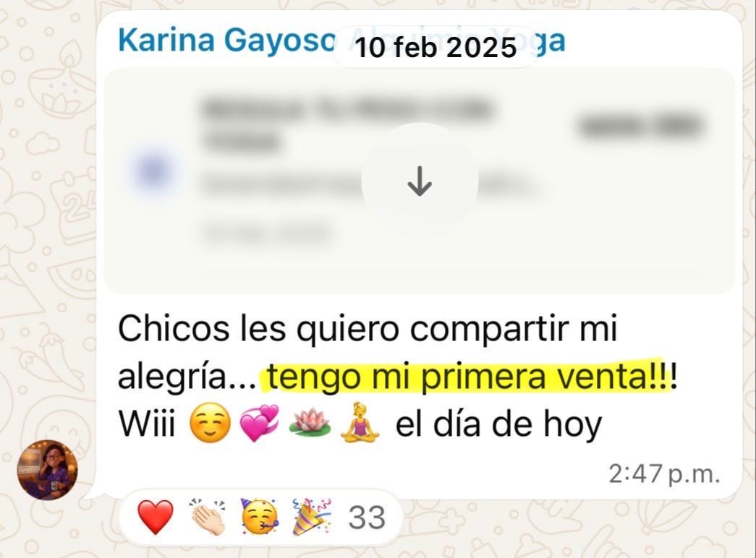The height and width of the screenshot is (558, 756).
Task: Click the pink revolving hearts emoji in message
Action: pos(260,424)
